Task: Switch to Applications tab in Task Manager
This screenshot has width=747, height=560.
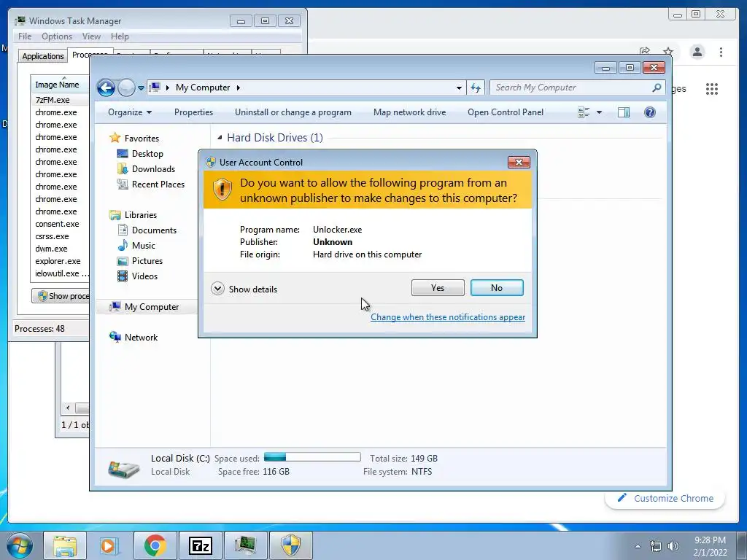Action: coord(43,56)
